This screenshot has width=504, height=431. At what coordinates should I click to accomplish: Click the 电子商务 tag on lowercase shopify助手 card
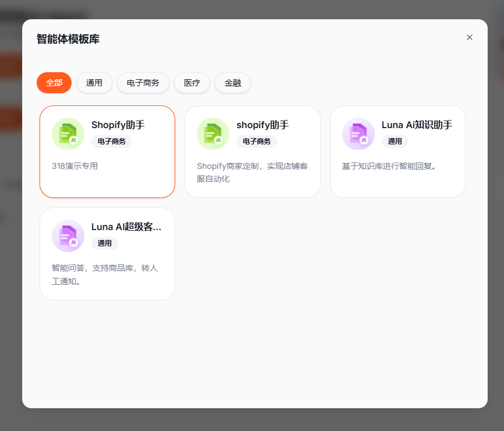point(257,141)
